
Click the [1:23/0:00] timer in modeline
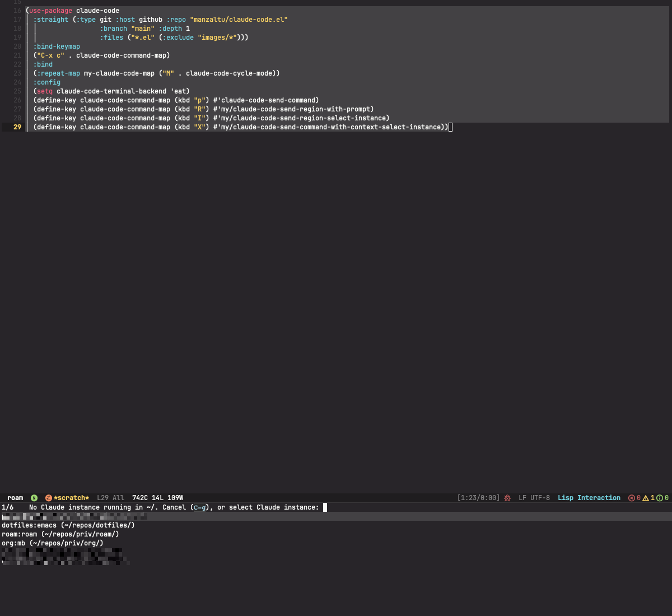coord(478,498)
